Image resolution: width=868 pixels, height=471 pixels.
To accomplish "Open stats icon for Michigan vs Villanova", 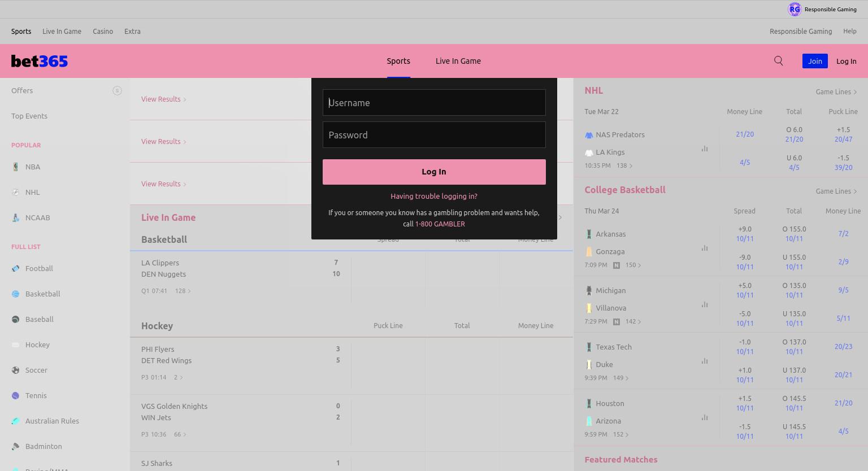I will [705, 304].
